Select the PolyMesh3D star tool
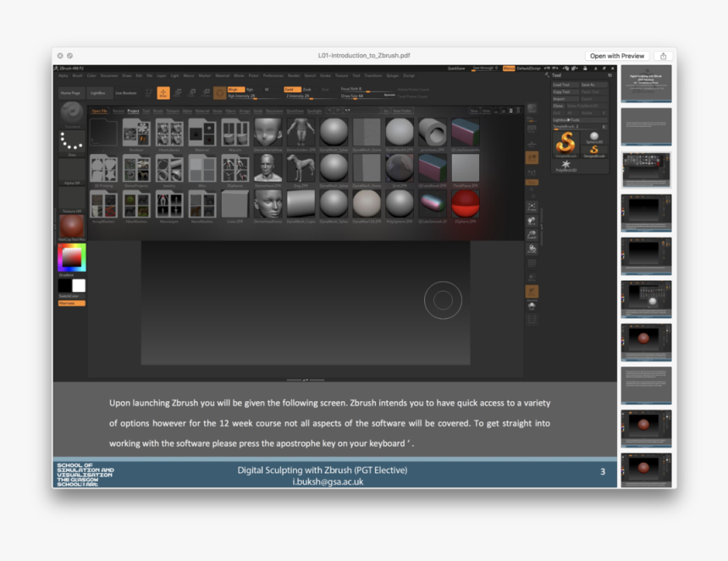Viewport: 728px width, 561px height. [x=565, y=166]
